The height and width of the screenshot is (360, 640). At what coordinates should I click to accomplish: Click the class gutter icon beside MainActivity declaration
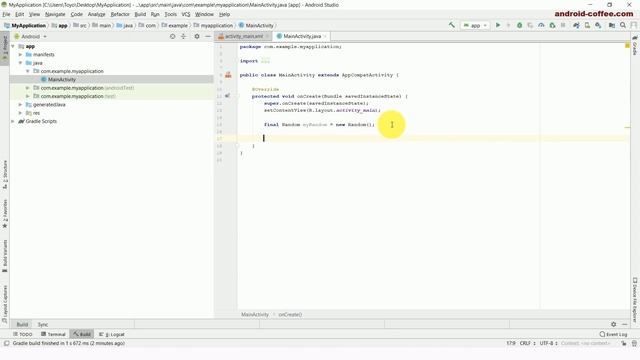coord(228,75)
